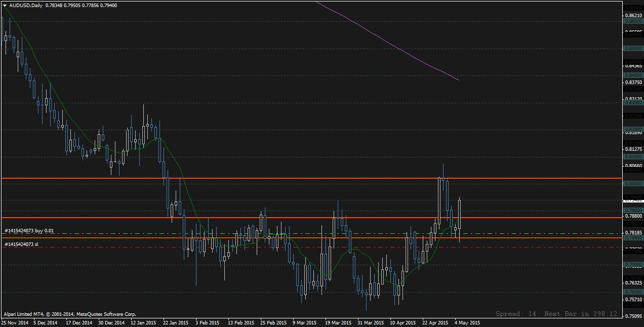Screen dimensions: 644x327
Task: Click the 0.78800 price axis label
Action: [633, 216]
